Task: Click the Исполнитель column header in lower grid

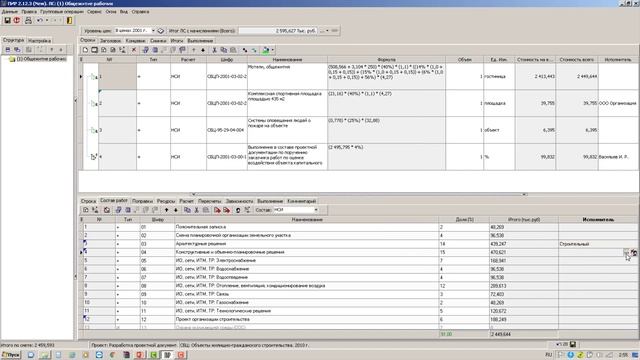Action: [x=598, y=220]
